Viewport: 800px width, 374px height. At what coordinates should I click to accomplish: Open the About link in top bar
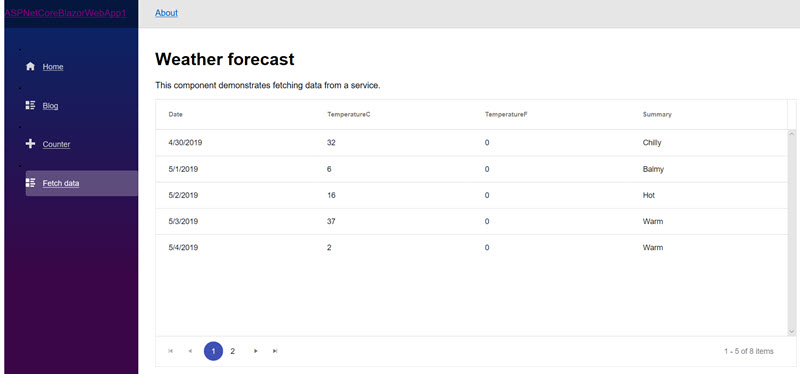click(x=166, y=13)
